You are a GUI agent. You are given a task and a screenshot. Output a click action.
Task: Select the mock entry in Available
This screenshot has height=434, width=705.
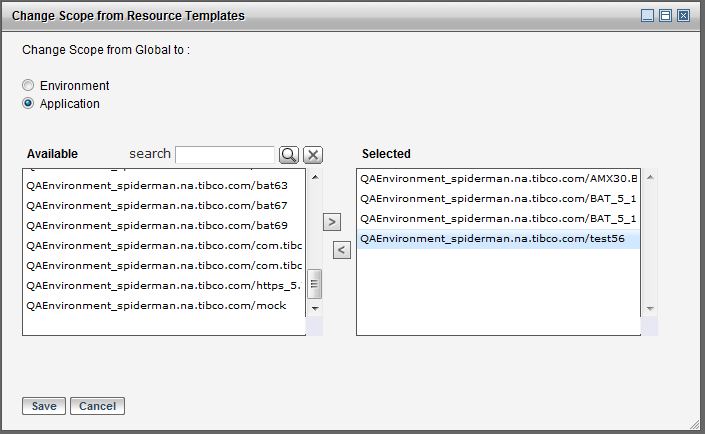click(156, 305)
